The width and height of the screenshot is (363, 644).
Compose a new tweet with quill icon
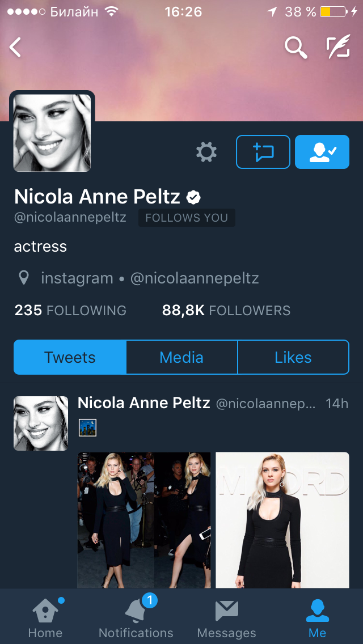pos(338,48)
